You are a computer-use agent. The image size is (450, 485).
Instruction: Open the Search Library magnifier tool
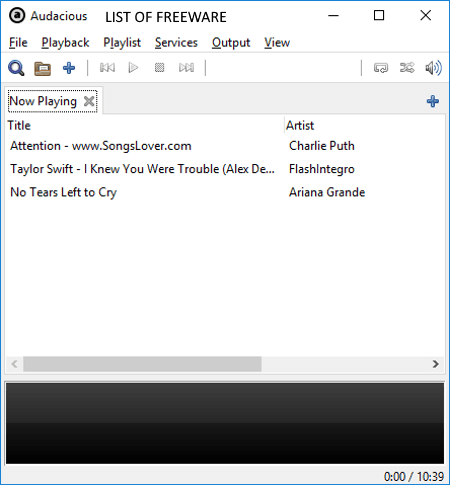pos(16,68)
